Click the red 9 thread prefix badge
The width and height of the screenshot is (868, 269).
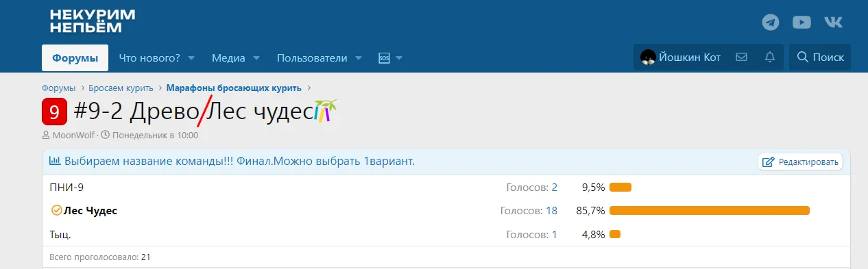(55, 111)
